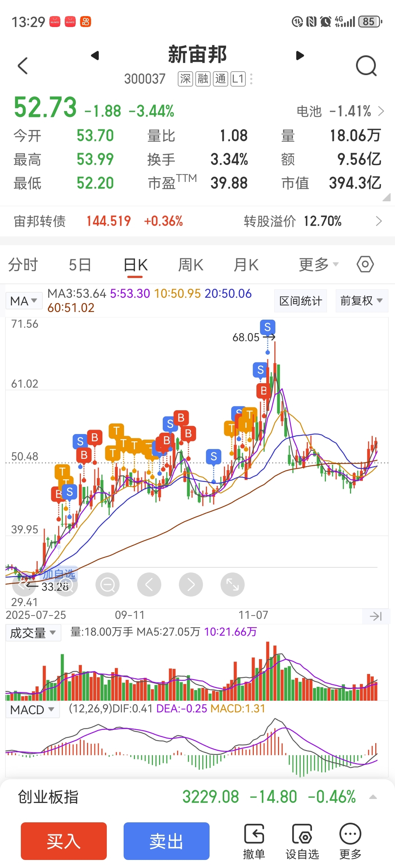The height and width of the screenshot is (868, 395).
Task: Tap the red 买入 button
Action: coord(64,841)
